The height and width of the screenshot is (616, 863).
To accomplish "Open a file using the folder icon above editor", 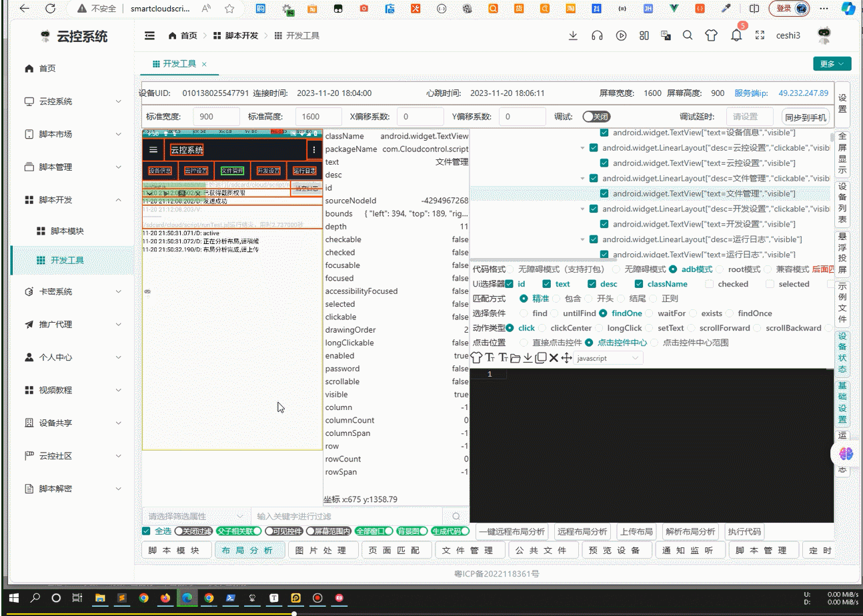I will point(515,357).
